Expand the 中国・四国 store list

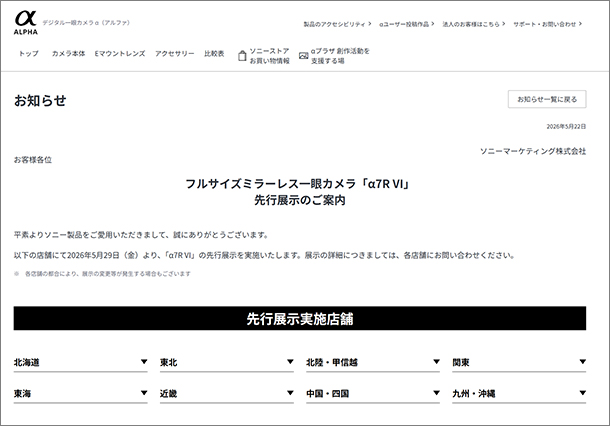pyautogui.click(x=373, y=393)
